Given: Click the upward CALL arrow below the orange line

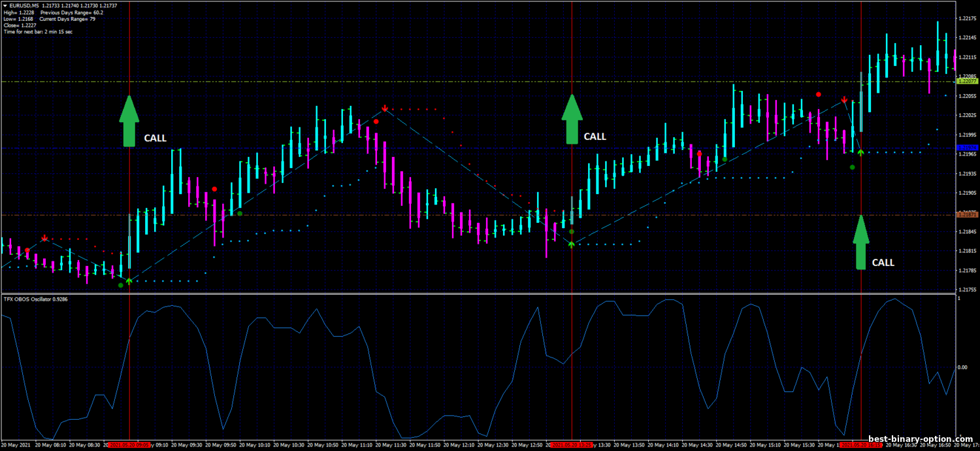Looking at the screenshot, I should 861,243.
